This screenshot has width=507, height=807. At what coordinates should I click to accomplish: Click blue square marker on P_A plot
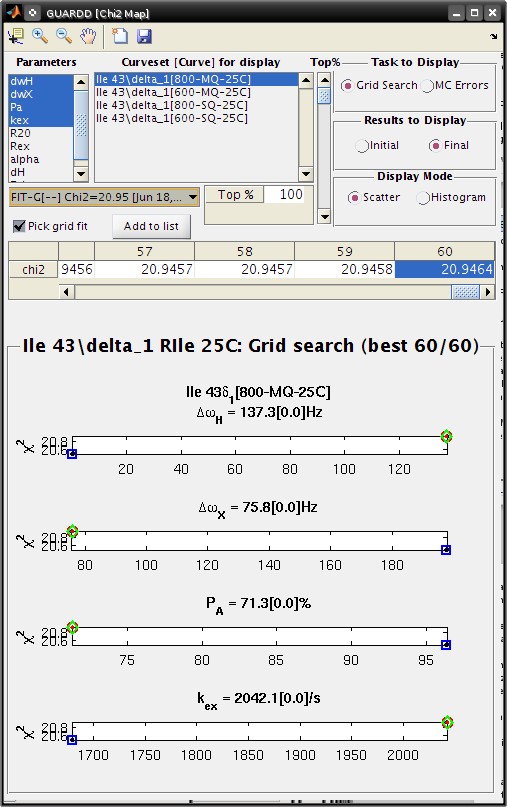446,644
